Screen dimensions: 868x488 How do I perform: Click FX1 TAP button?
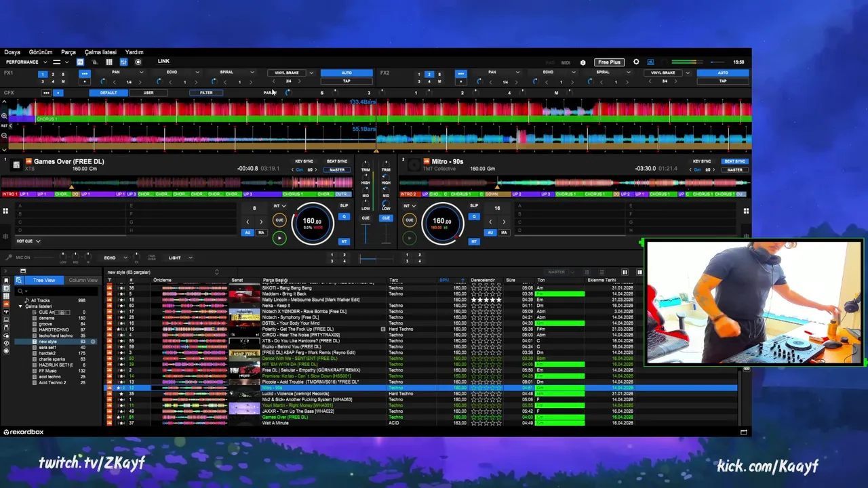click(347, 81)
